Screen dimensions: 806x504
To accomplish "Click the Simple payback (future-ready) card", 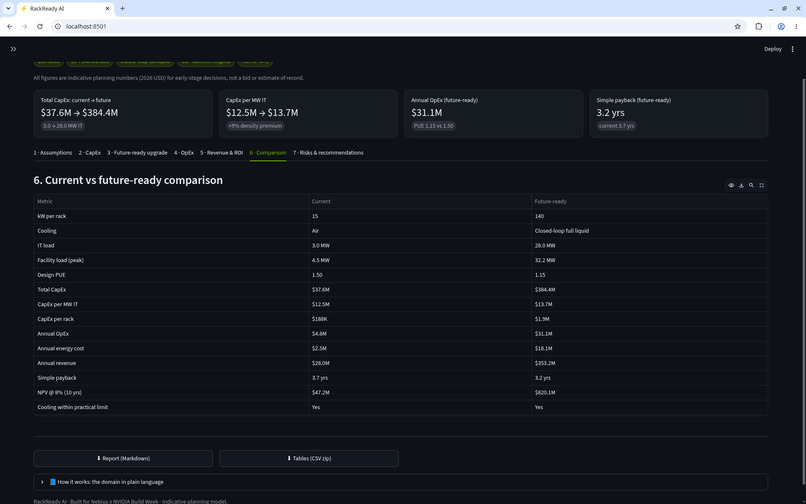I will tap(679, 114).
